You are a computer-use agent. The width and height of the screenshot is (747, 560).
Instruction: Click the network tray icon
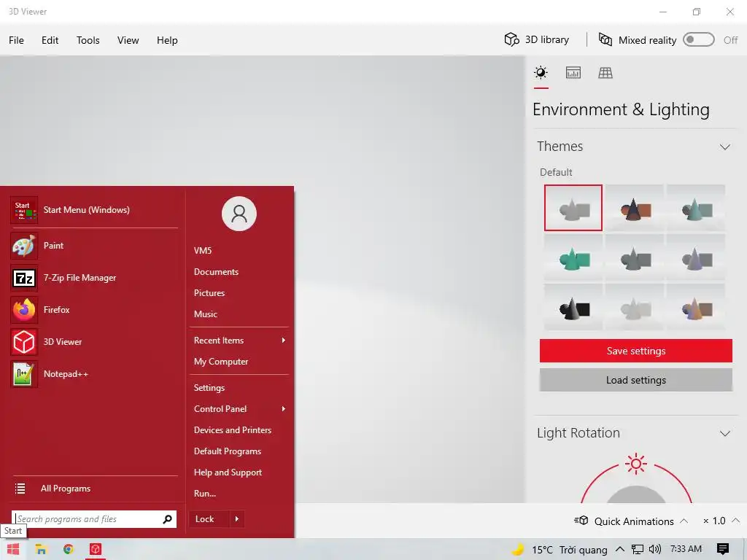[x=637, y=550]
